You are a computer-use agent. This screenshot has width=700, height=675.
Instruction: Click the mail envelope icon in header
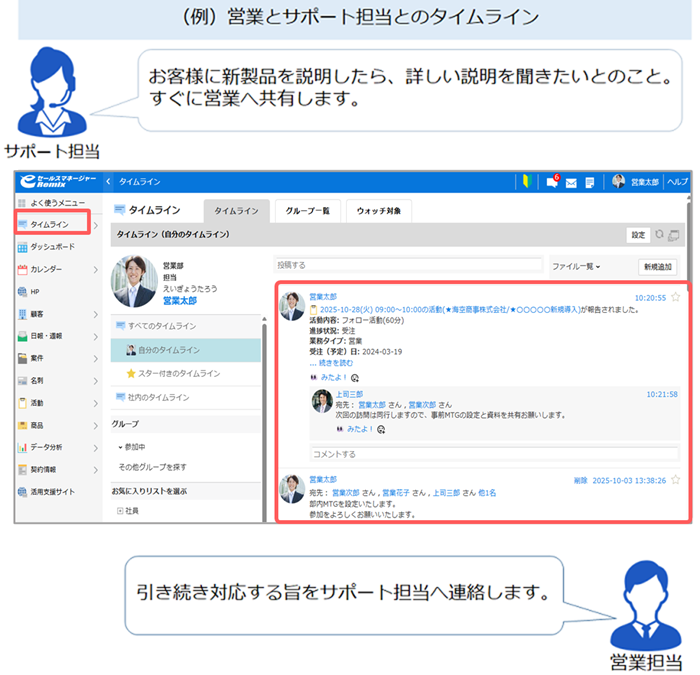coord(571,182)
